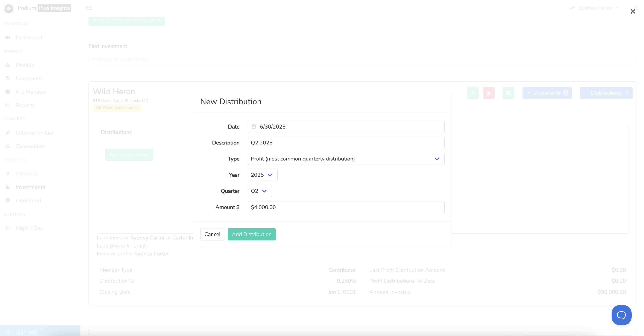Image resolution: width=644 pixels, height=336 pixels.
Task: Click the calendar icon in Date field
Action: [x=254, y=127]
